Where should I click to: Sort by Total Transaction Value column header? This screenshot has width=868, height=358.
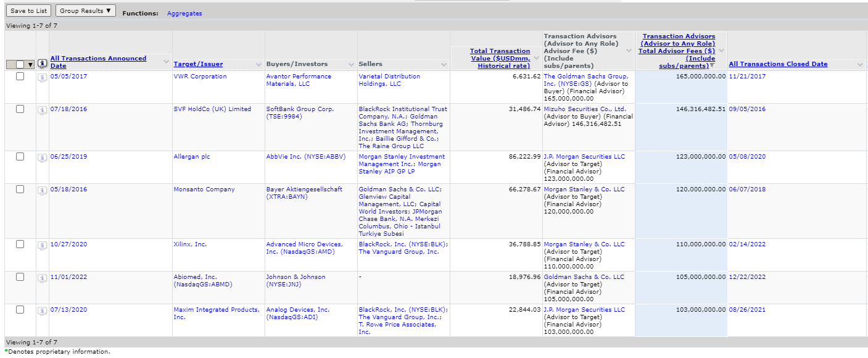500,58
